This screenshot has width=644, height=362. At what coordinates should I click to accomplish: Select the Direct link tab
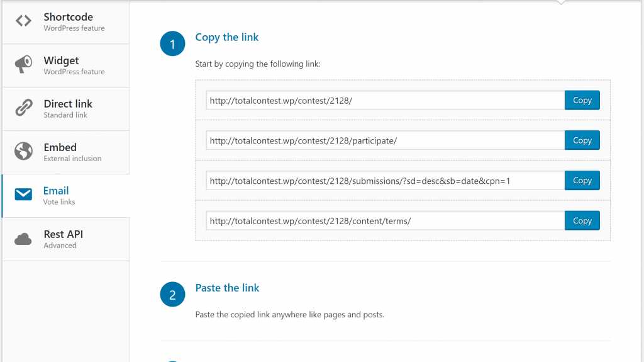tap(65, 109)
